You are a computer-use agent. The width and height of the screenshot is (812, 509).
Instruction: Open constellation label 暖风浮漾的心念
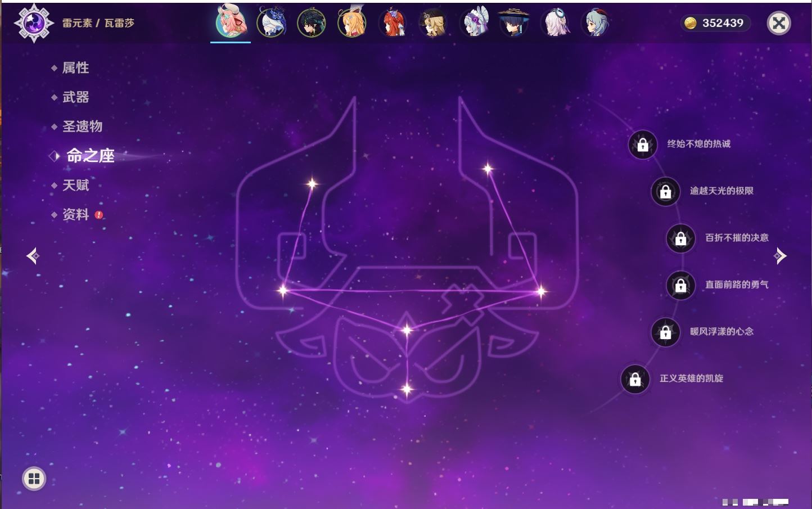pyautogui.click(x=721, y=331)
